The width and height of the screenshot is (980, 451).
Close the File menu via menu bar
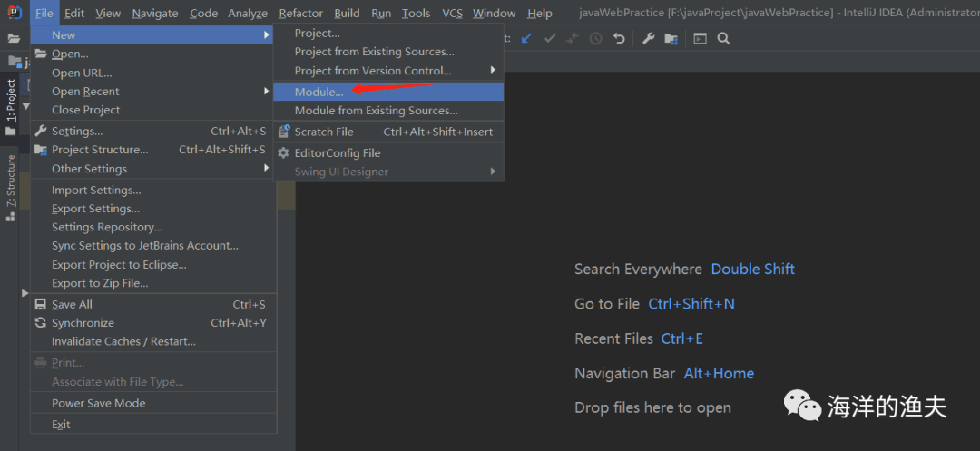pos(44,13)
